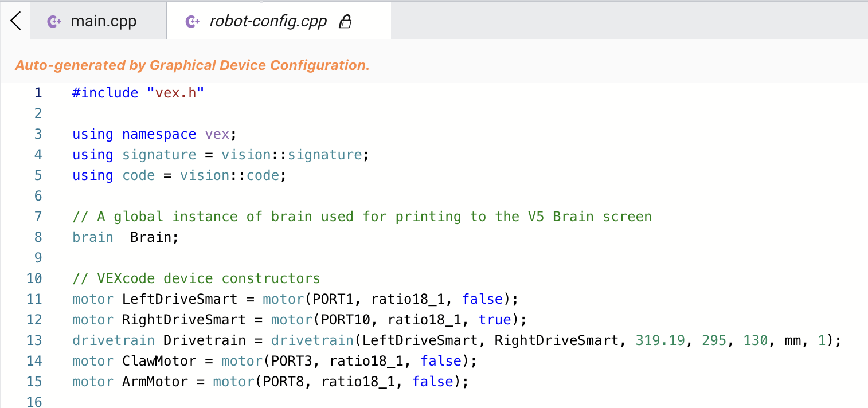Click 'PORT3' in the ClawMotor constructor
The width and height of the screenshot is (868, 408).
click(292, 361)
